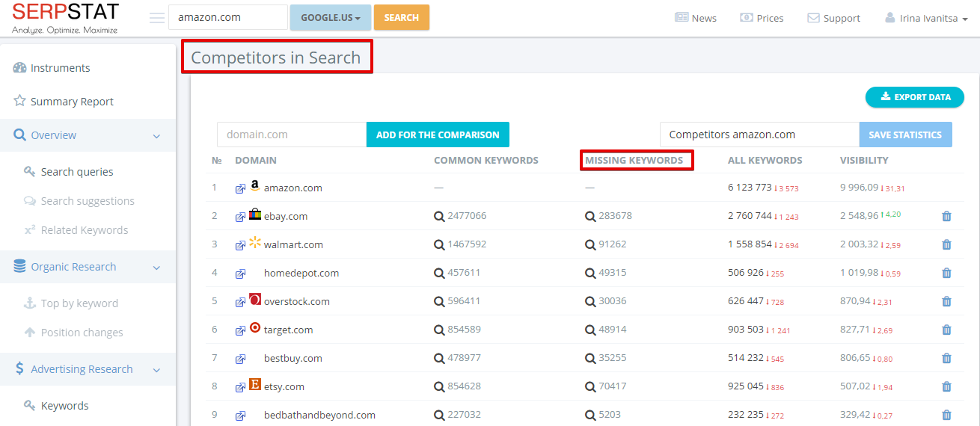This screenshot has height=426, width=980.
Task: Open external link icon for walmart.com
Action: tap(240, 245)
